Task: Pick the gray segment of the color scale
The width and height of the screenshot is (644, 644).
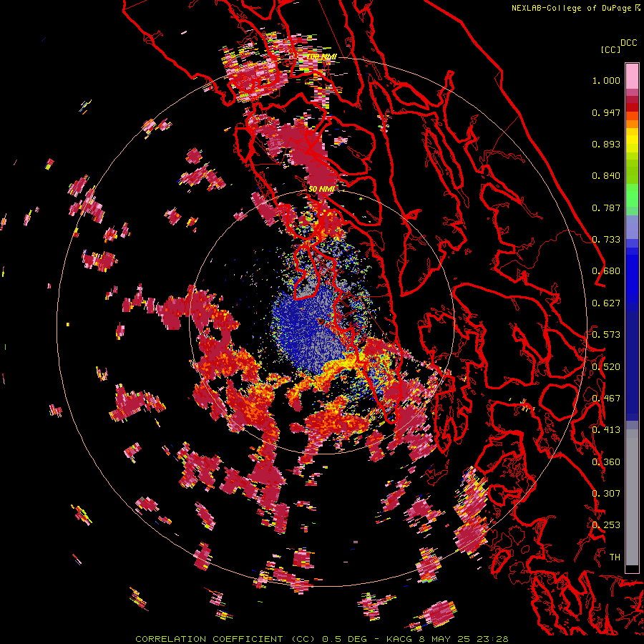Action: 632,497
